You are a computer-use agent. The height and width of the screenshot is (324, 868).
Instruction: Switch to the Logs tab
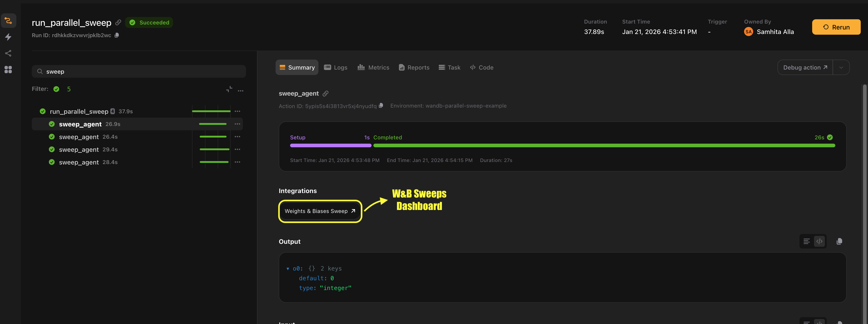[x=336, y=68]
